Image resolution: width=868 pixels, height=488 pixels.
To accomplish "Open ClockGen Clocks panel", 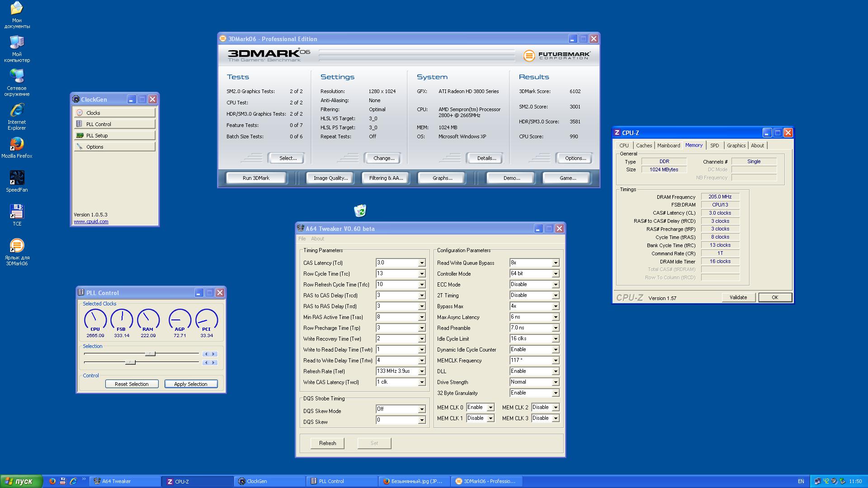I will [x=115, y=113].
